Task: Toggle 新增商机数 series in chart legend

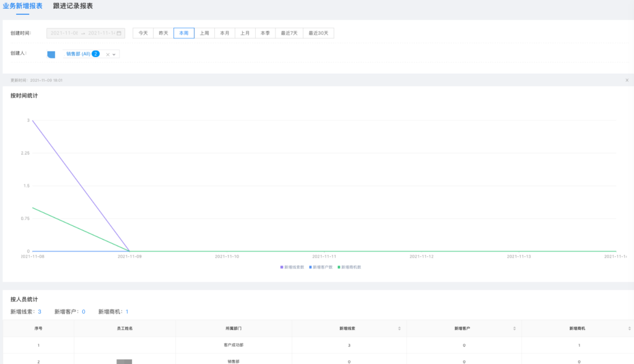Action: (349, 267)
